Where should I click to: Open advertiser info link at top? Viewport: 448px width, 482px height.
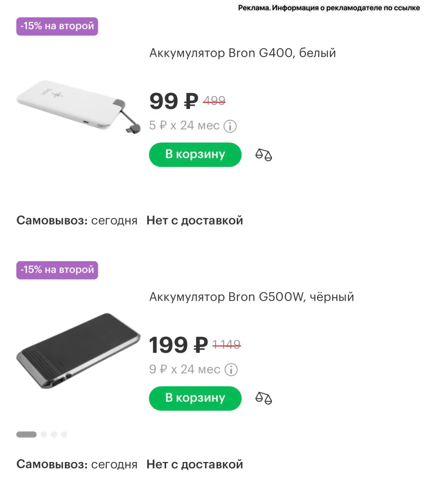click(329, 8)
